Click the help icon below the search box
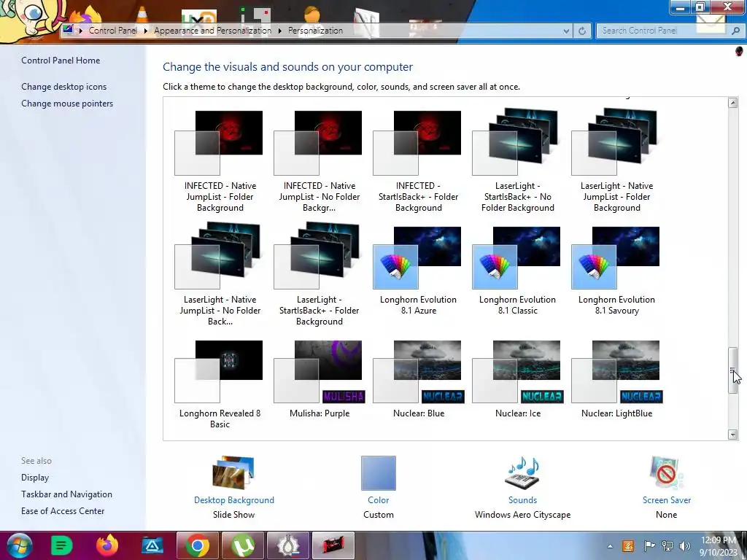This screenshot has height=560, width=747. click(x=739, y=51)
